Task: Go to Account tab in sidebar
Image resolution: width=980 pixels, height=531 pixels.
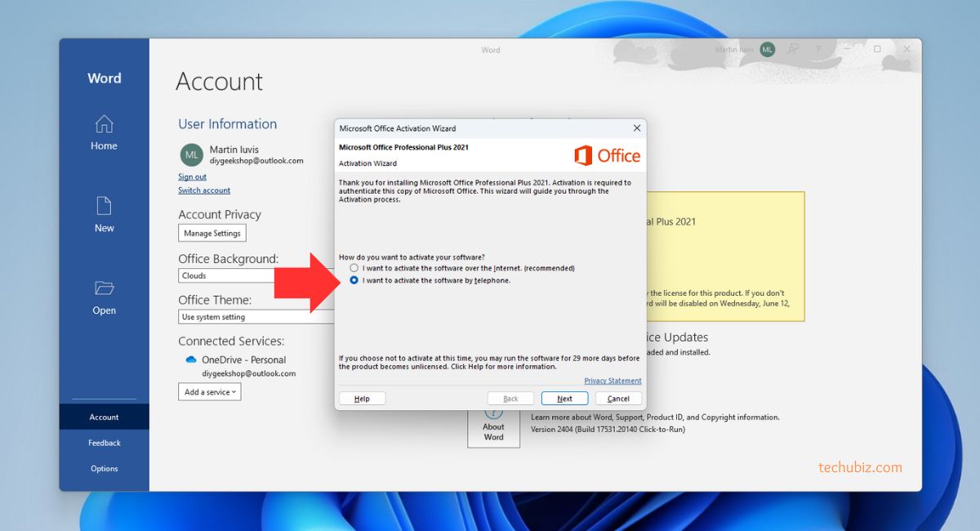Action: 104,417
